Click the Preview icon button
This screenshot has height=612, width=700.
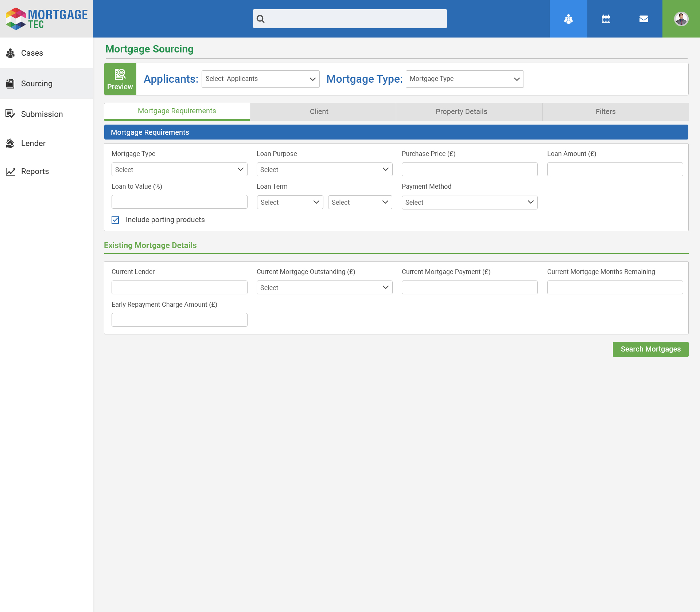[120, 79]
